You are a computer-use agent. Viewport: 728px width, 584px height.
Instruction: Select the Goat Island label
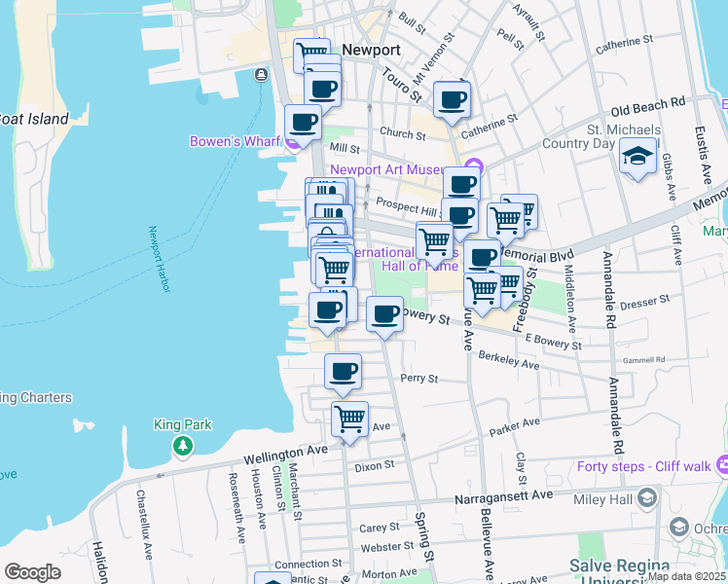(x=34, y=119)
